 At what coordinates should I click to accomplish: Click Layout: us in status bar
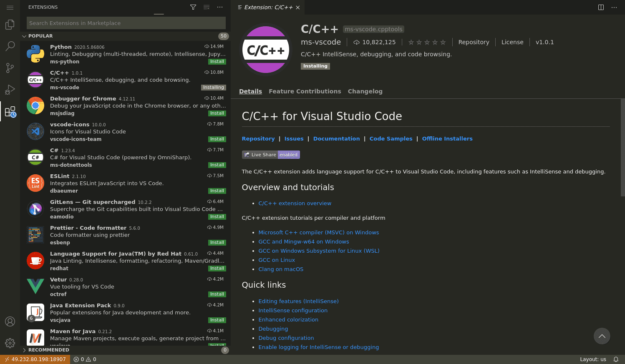[x=593, y=359]
